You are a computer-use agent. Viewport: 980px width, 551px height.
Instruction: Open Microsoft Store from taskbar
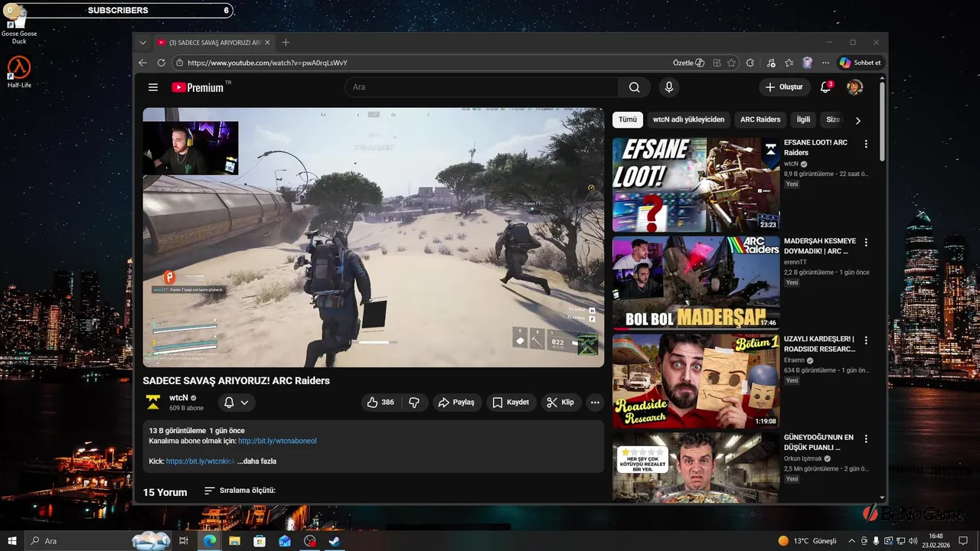[260, 541]
